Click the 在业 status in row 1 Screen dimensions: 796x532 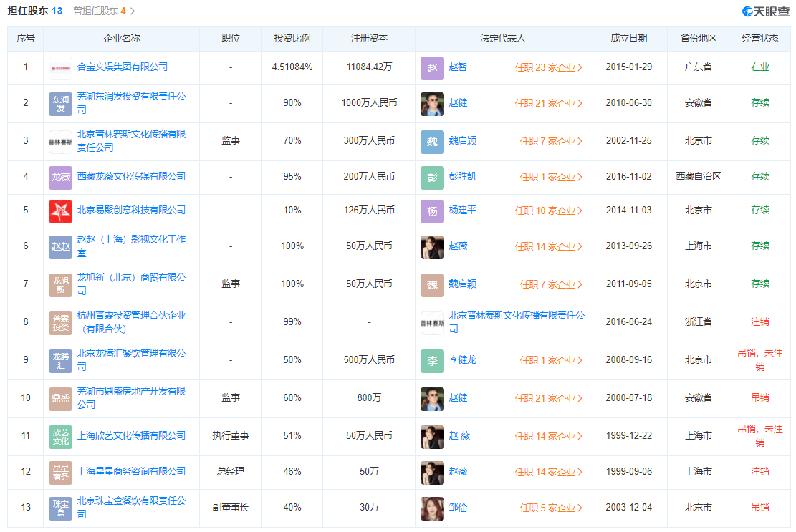click(x=760, y=67)
